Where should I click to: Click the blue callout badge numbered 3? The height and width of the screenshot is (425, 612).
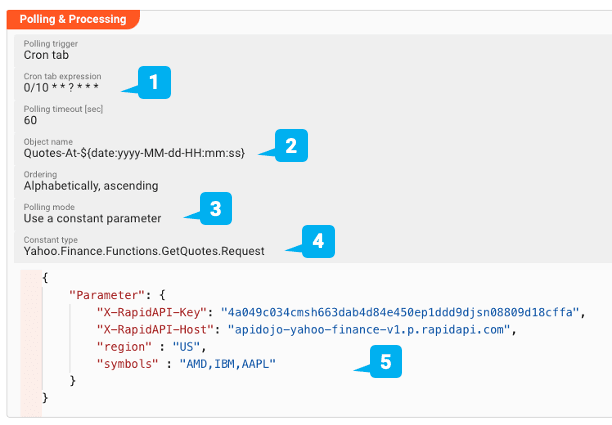[216, 208]
